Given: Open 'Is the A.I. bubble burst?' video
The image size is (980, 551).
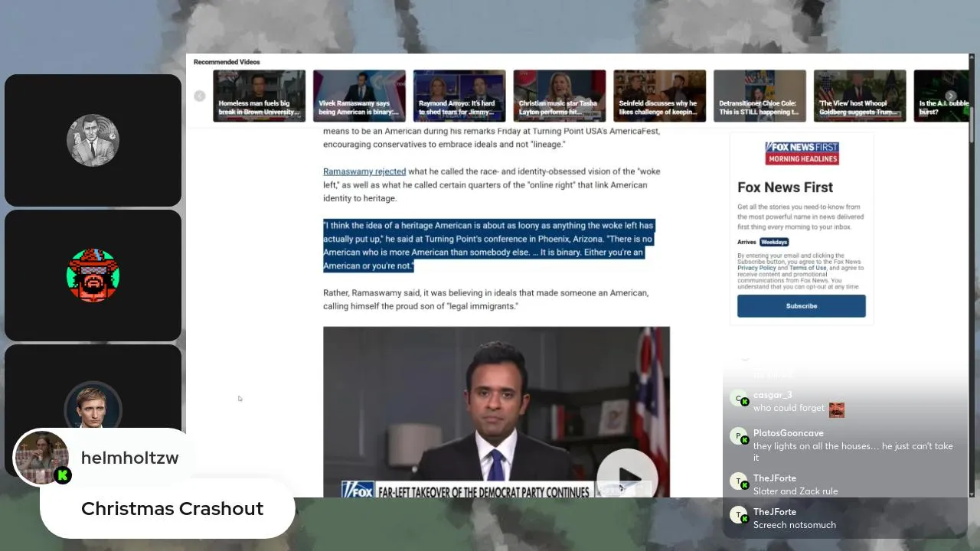Looking at the screenshot, I should 941,96.
